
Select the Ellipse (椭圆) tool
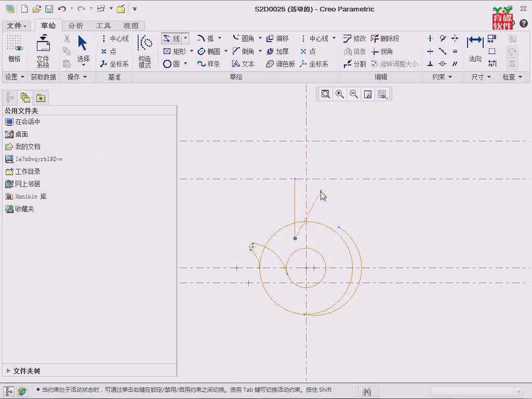209,51
